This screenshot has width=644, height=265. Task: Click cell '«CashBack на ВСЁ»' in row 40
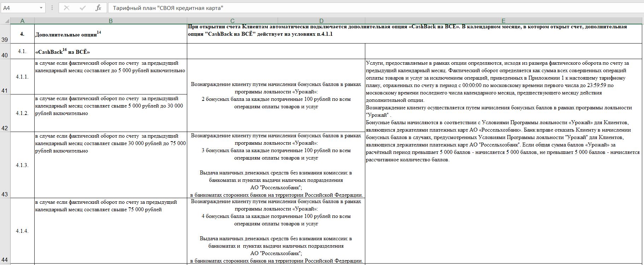[111, 51]
